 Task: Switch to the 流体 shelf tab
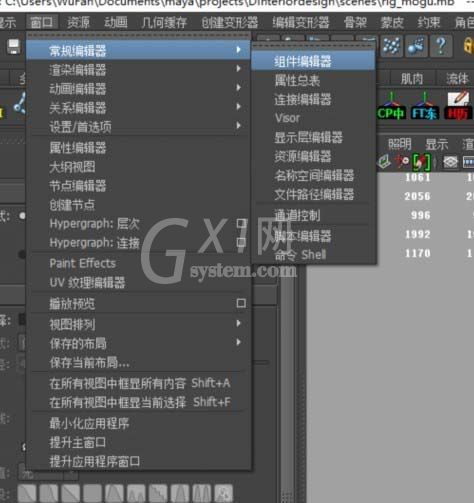tap(457, 79)
